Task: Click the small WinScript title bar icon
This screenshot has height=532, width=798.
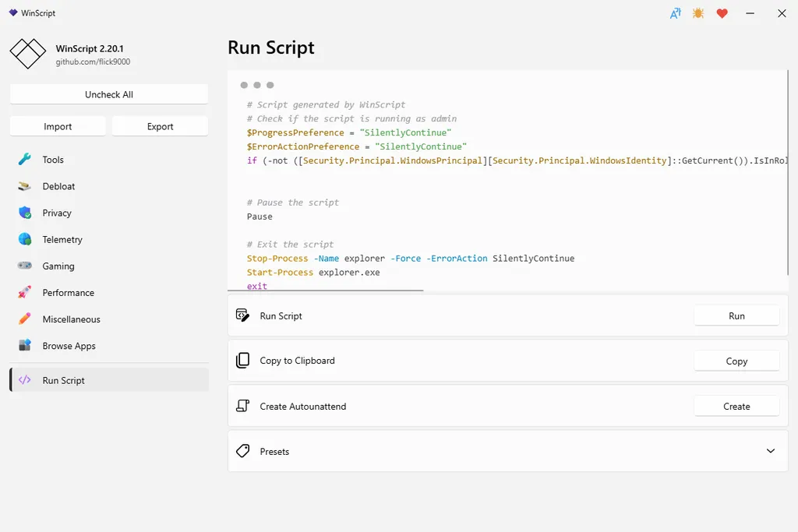Action: [13, 12]
